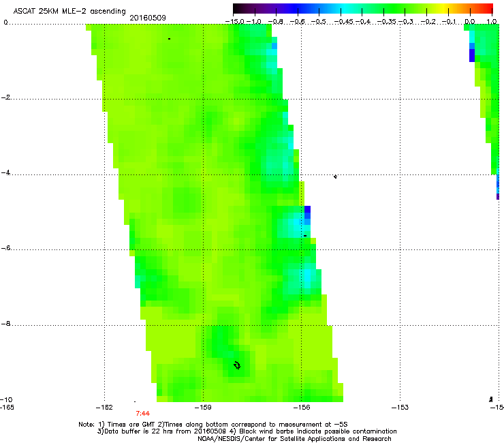
Task: Click the colorbar label -0.45
Action: click(344, 22)
